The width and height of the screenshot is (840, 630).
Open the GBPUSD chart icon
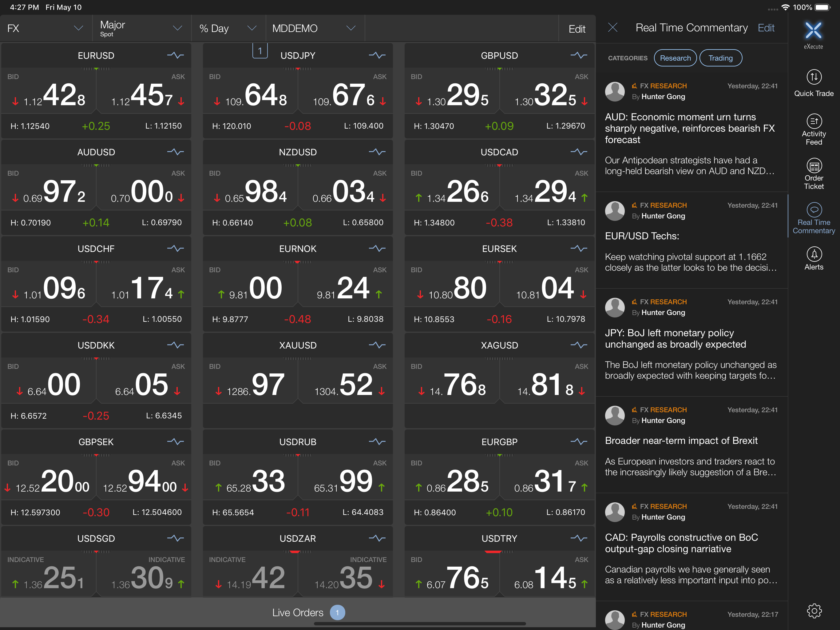578,55
